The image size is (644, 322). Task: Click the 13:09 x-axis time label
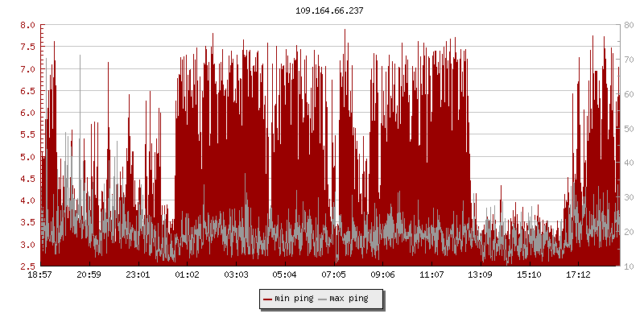[481, 275]
